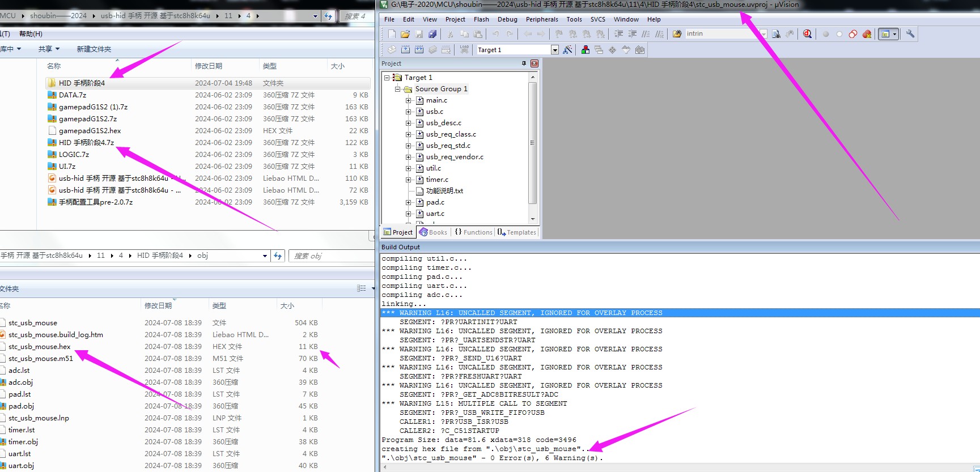Expand the main.c tree node

coord(408,100)
